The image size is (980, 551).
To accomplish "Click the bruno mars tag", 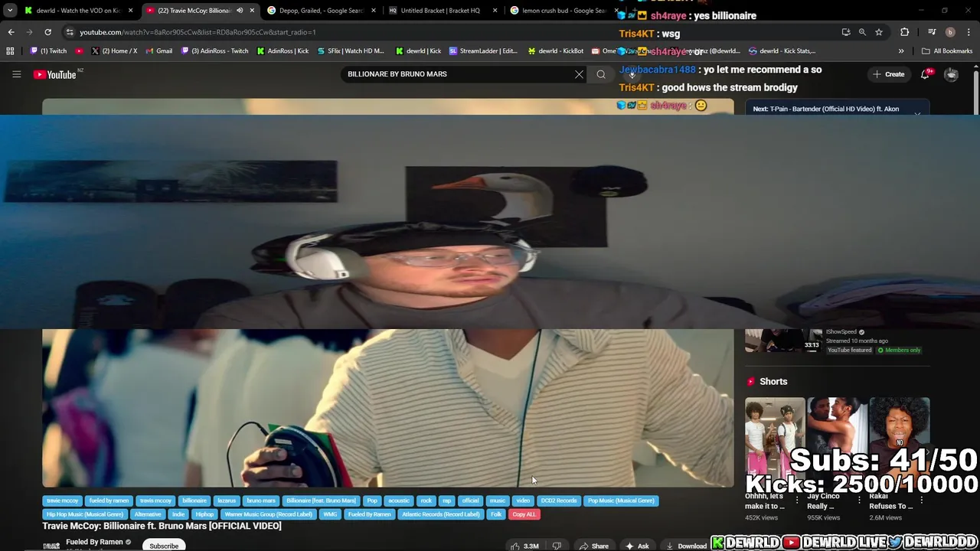I will click(260, 500).
